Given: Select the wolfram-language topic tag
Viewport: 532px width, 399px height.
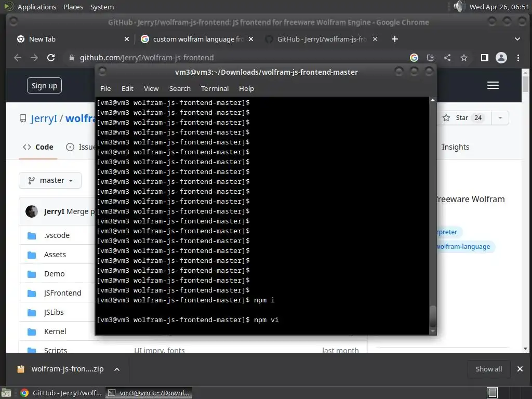Looking at the screenshot, I should click(x=465, y=247).
